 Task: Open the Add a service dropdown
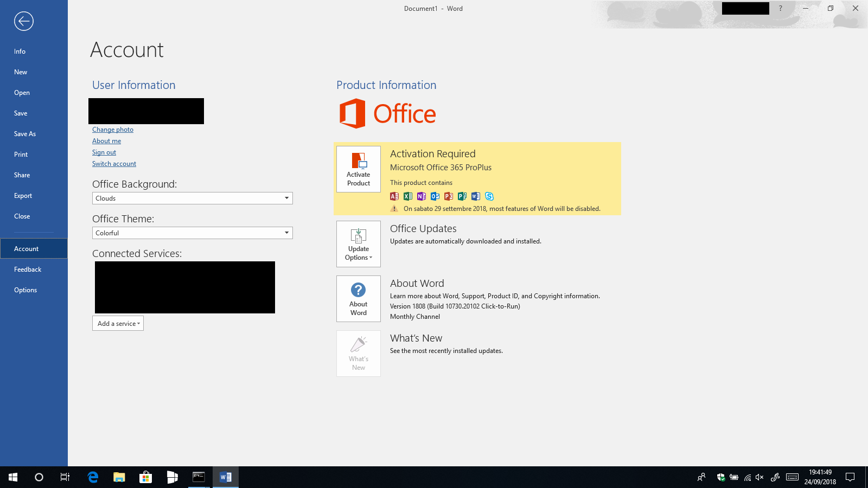point(118,324)
